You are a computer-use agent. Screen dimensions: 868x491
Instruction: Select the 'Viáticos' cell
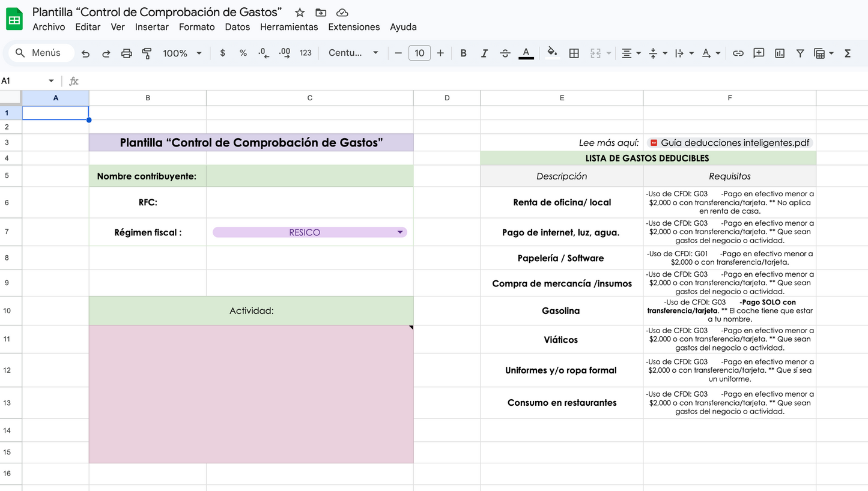561,340
